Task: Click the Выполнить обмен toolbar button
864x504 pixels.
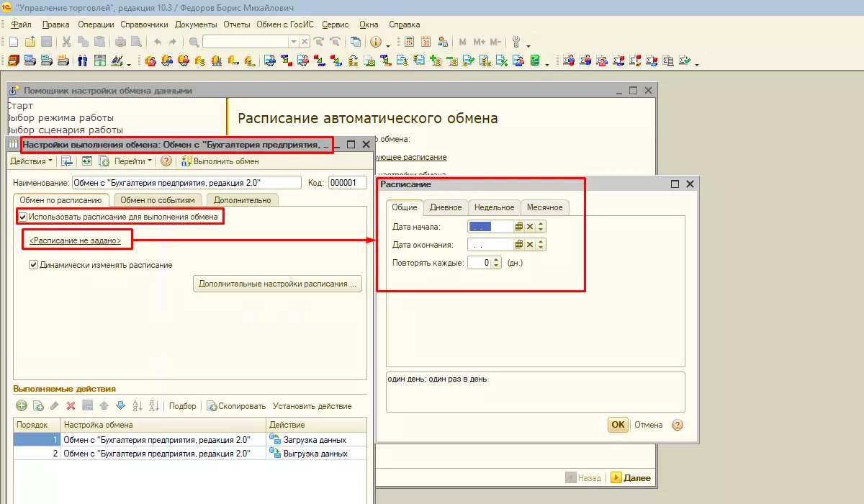Action: (220, 161)
